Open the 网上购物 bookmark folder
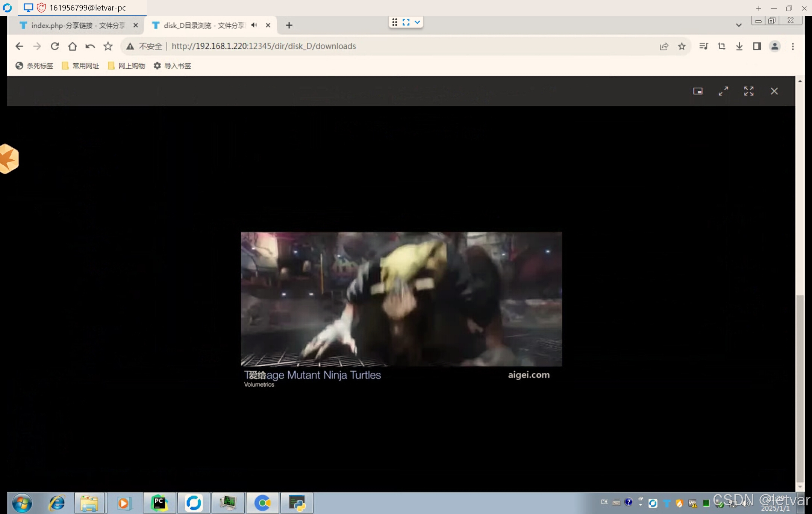 (126, 66)
